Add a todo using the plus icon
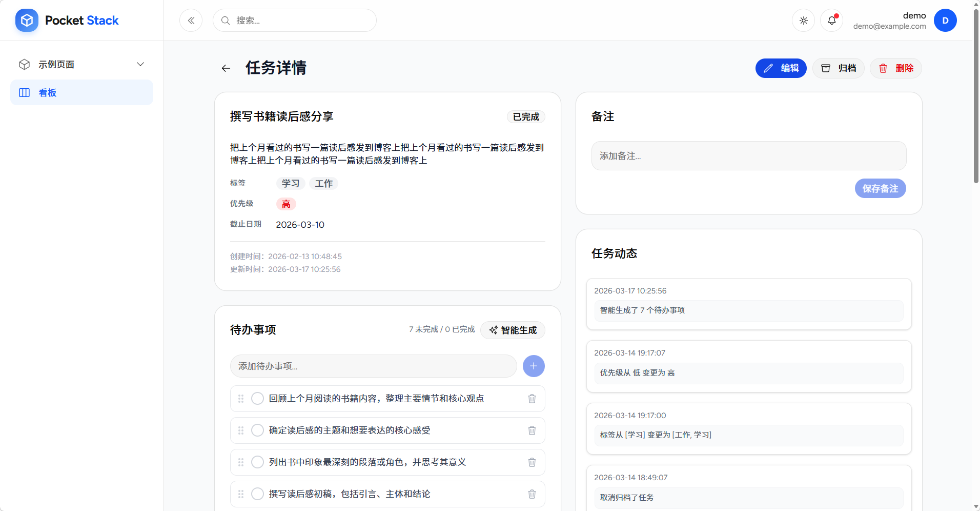 pos(533,366)
